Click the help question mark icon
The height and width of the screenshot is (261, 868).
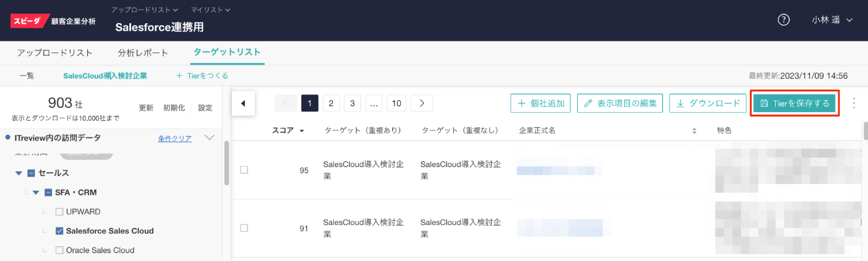[x=784, y=20]
